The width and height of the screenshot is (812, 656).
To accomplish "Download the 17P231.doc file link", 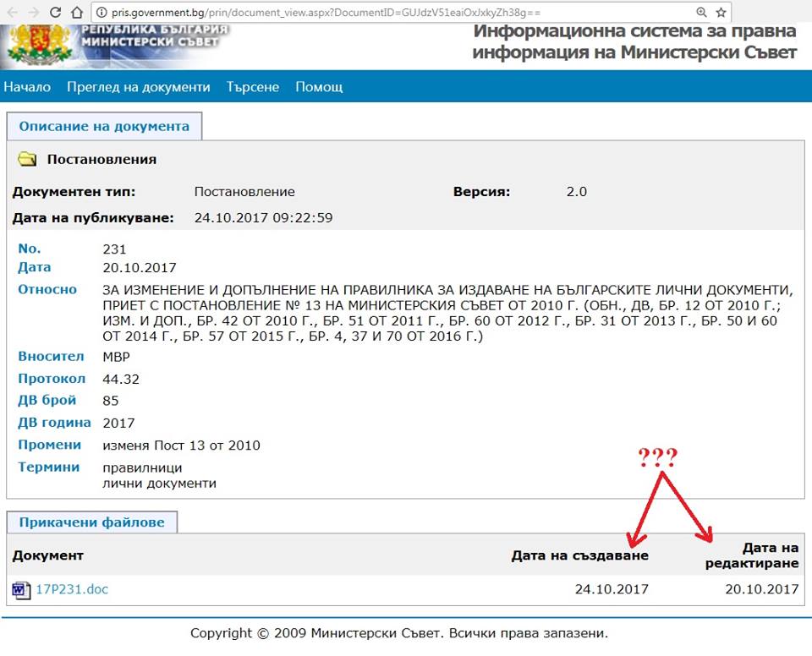I will pyautogui.click(x=72, y=589).
